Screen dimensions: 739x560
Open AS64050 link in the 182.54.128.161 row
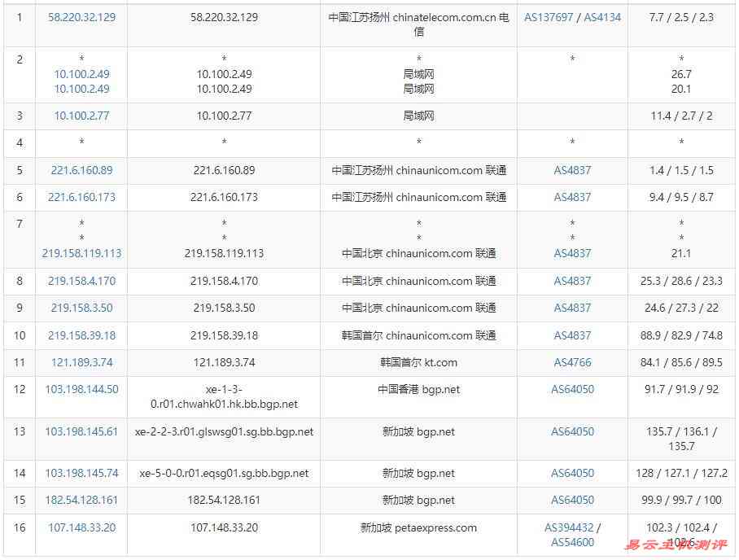point(572,500)
